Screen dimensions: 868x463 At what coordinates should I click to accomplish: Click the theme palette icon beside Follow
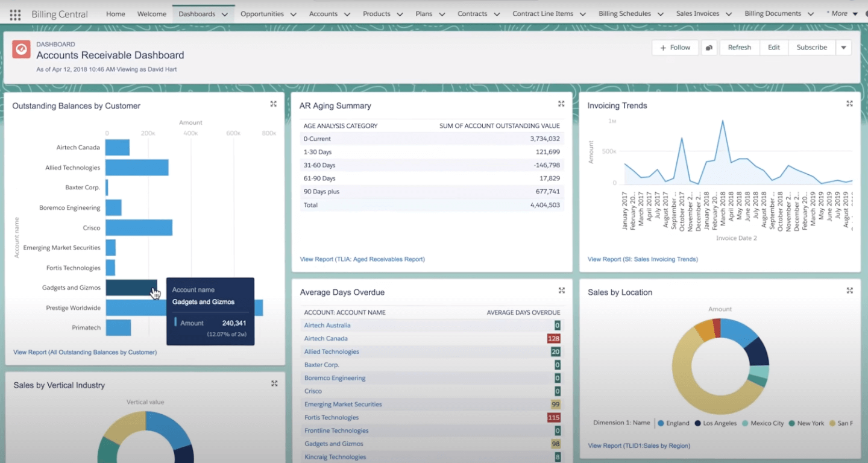[x=709, y=48]
